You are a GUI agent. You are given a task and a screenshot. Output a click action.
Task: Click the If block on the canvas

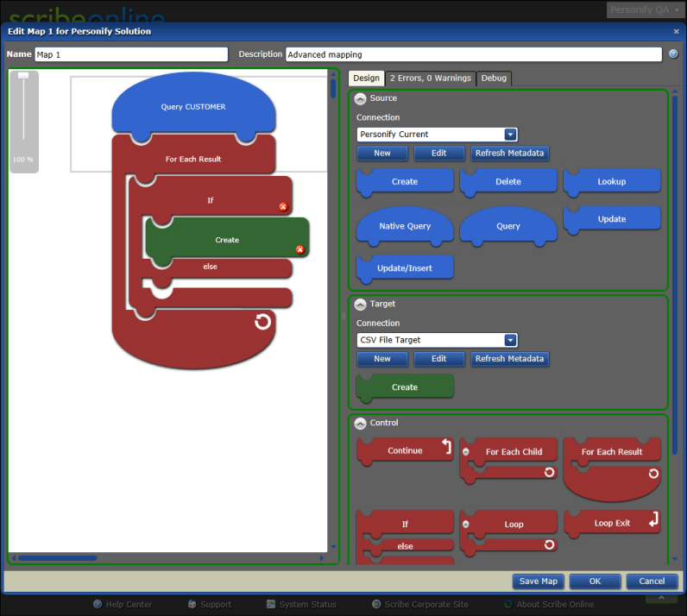pos(211,200)
